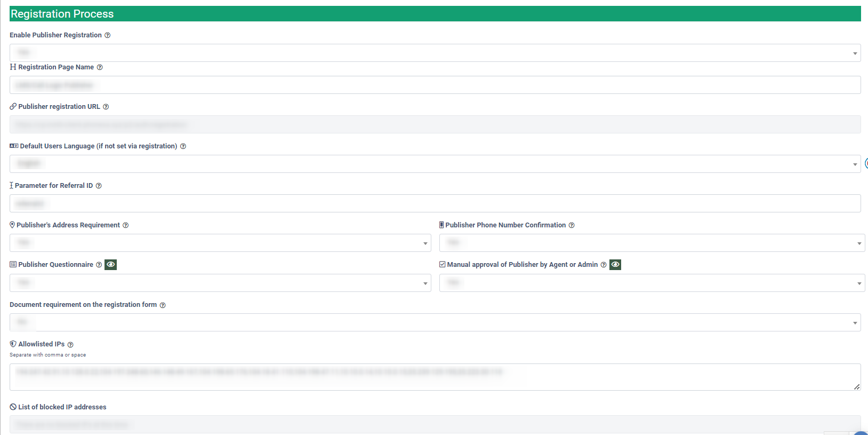Click help icon beside Enable Publisher Registration
The image size is (868, 435).
click(107, 35)
